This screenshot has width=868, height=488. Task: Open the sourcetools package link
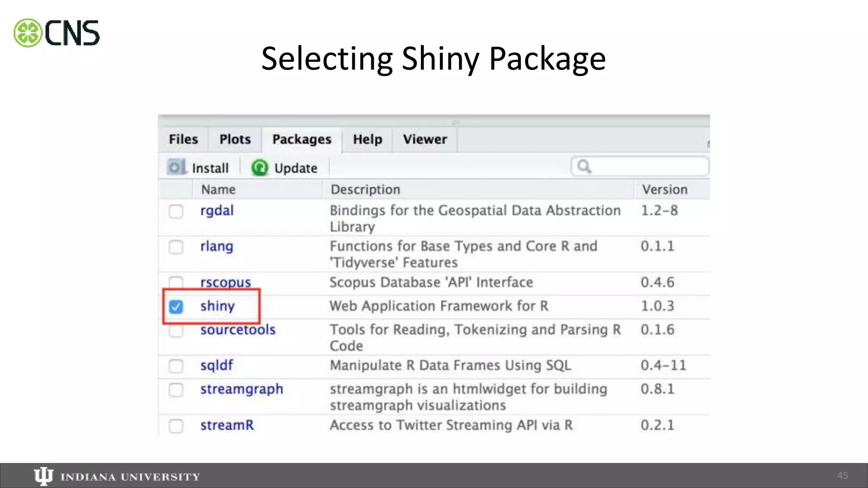(238, 330)
